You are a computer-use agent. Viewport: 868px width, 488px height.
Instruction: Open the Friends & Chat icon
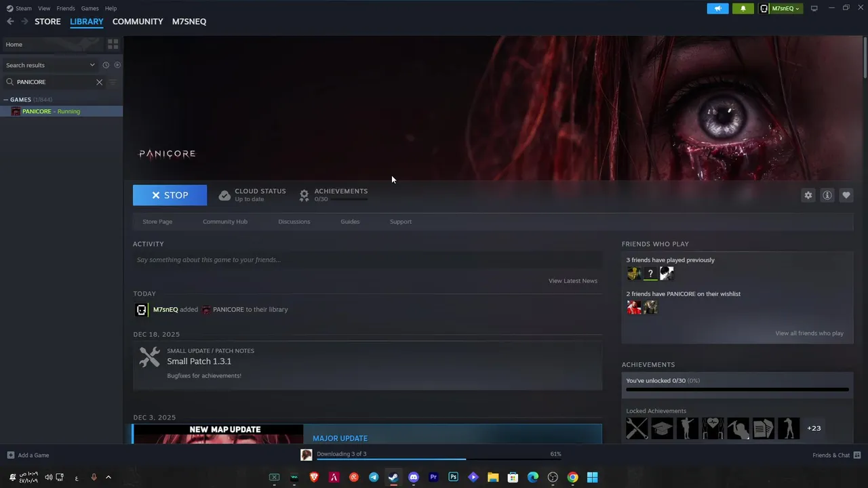tap(857, 455)
